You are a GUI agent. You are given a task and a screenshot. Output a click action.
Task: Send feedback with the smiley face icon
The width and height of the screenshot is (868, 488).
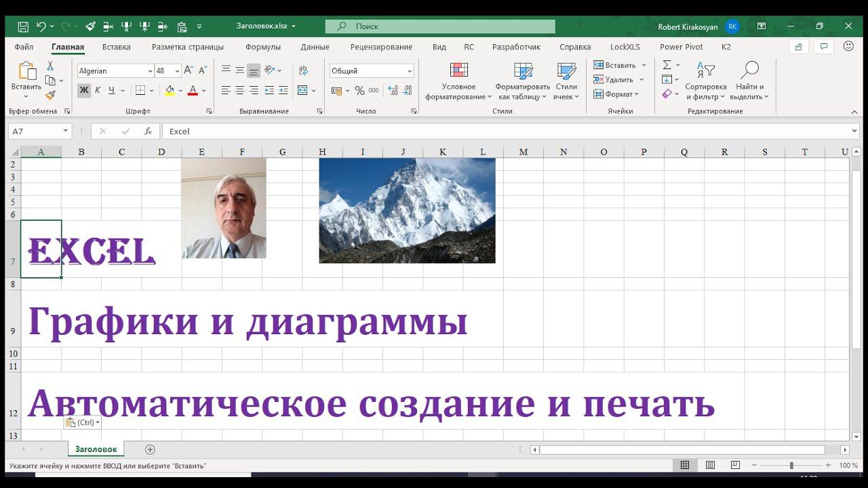[x=848, y=46]
